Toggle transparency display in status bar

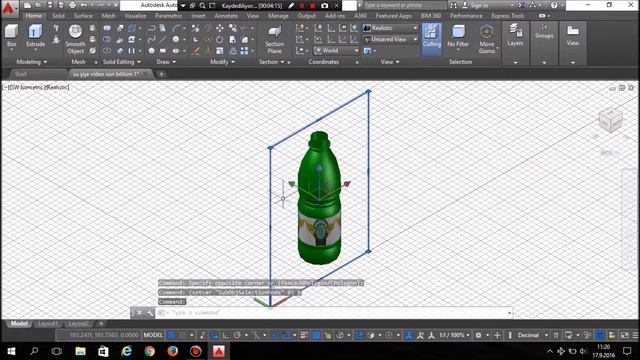316,335
